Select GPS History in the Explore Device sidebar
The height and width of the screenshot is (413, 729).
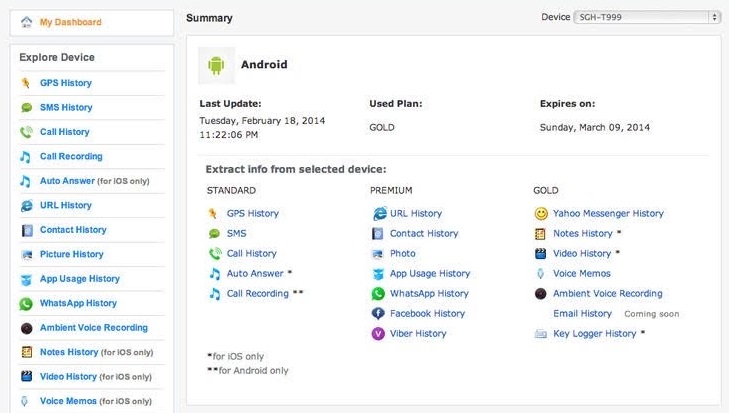click(x=66, y=83)
